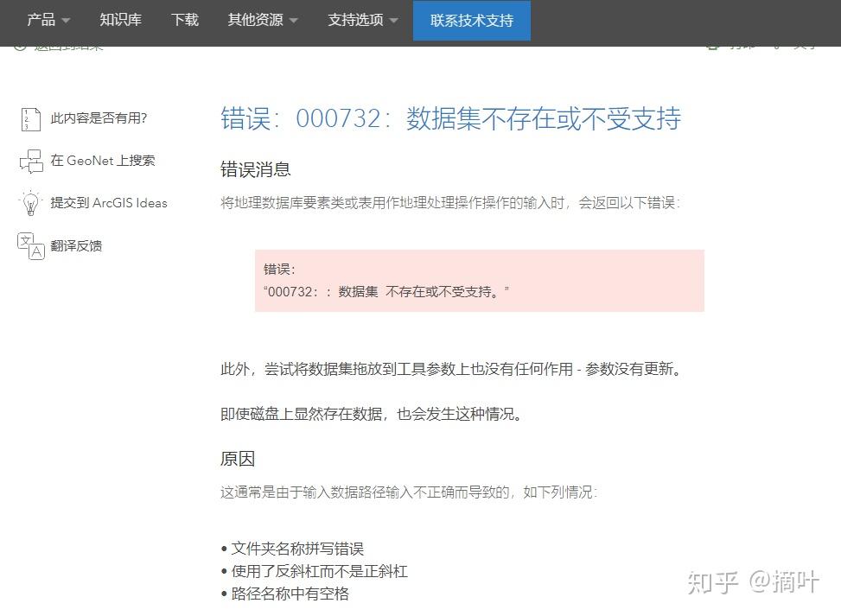
Task: Click the ArcGIS Ideas lightbulb icon
Action: [30, 203]
